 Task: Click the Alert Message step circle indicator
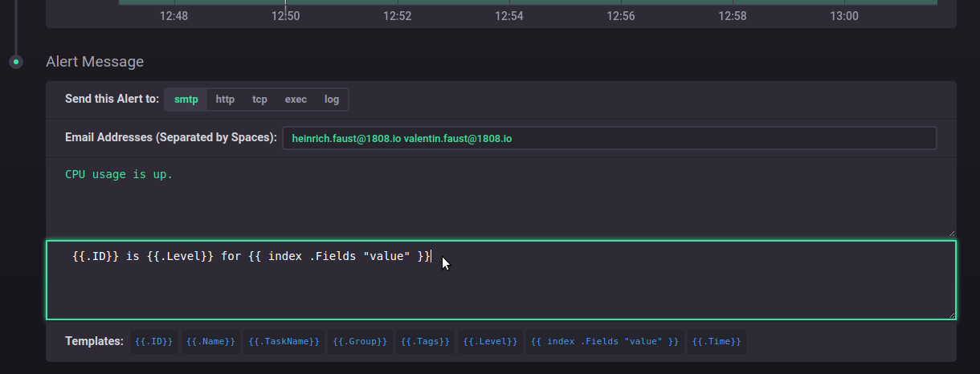click(16, 62)
